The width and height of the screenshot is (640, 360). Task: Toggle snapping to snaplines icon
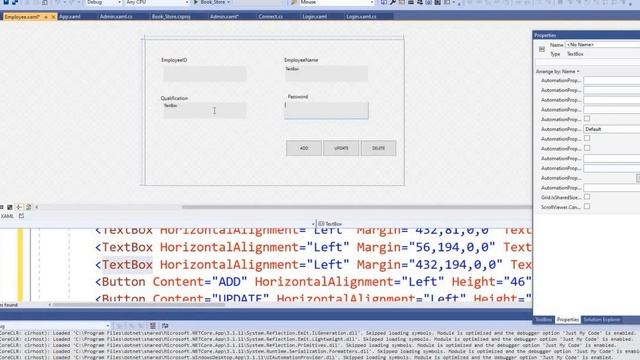[x=19, y=207]
